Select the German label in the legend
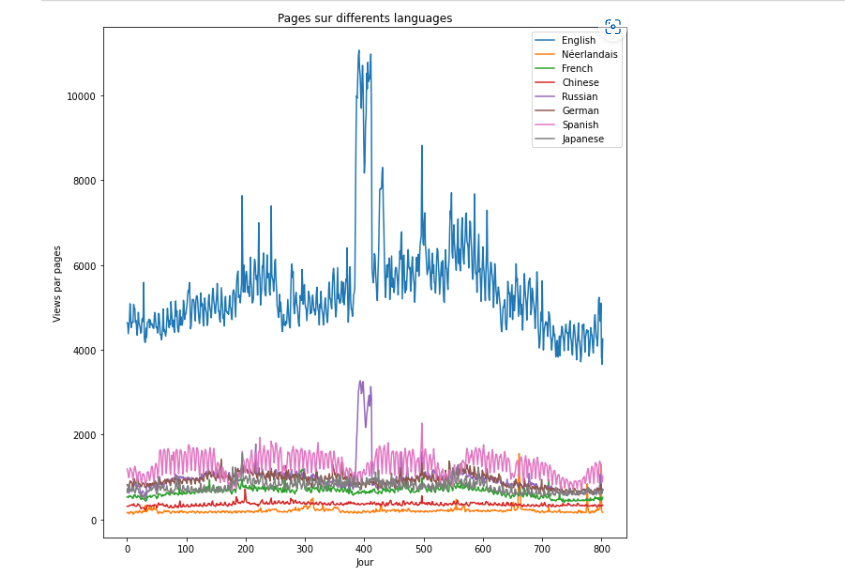The image size is (845, 568). point(579,111)
